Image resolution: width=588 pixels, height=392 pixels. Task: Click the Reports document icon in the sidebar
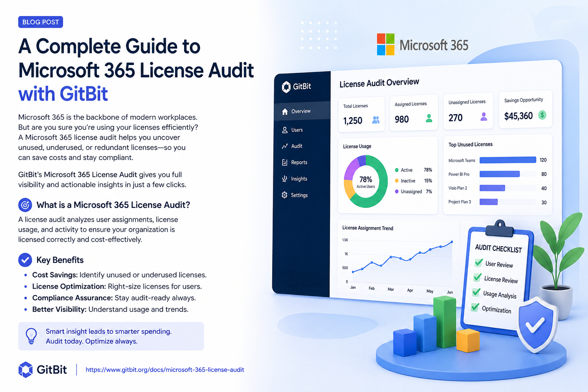pos(284,163)
